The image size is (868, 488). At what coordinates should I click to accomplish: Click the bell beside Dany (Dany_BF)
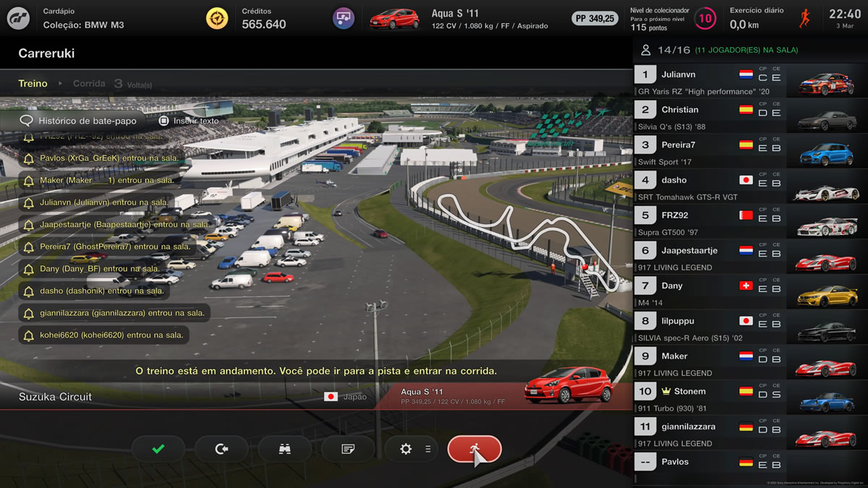click(x=29, y=269)
